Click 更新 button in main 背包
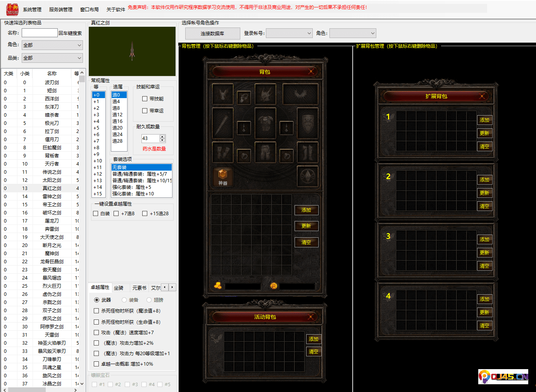Image resolution: width=536 pixels, height=392 pixels. pyautogui.click(x=306, y=226)
